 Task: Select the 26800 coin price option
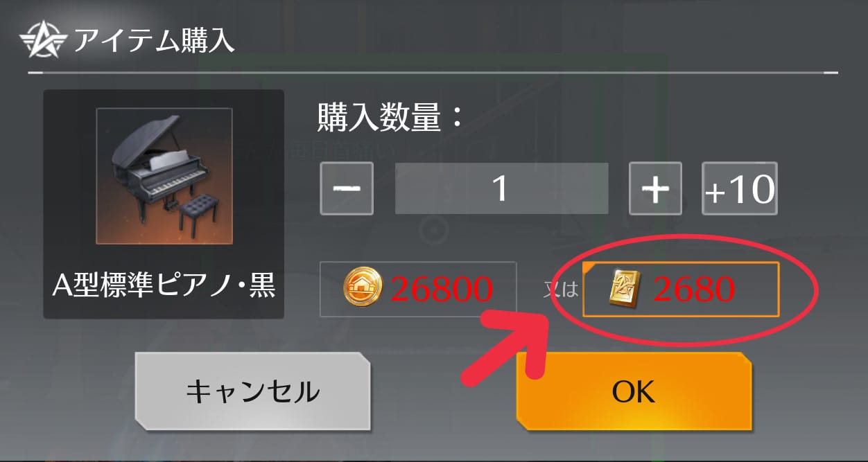[x=418, y=290]
